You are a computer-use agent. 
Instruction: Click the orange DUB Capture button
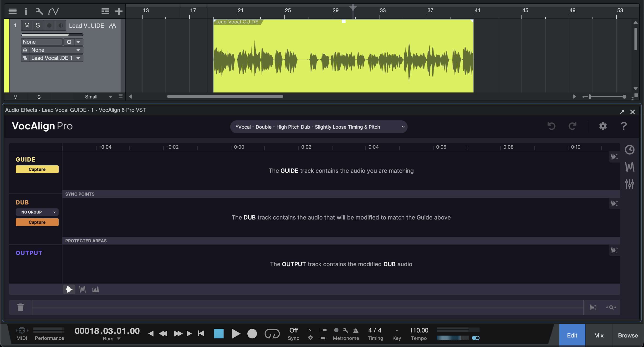tap(37, 222)
